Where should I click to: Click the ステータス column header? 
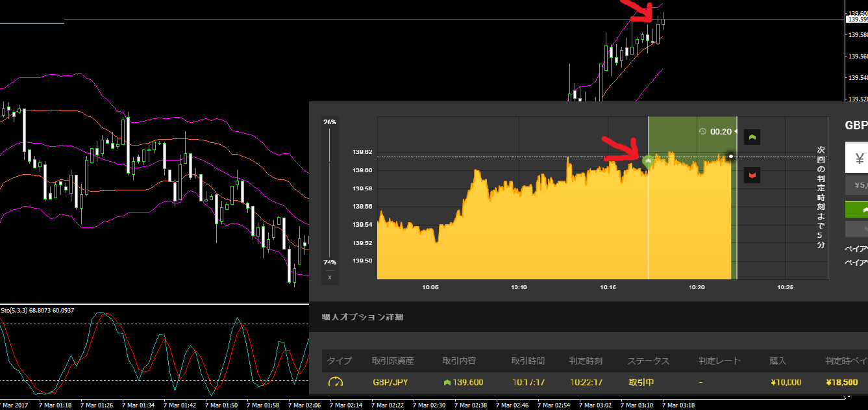648,361
